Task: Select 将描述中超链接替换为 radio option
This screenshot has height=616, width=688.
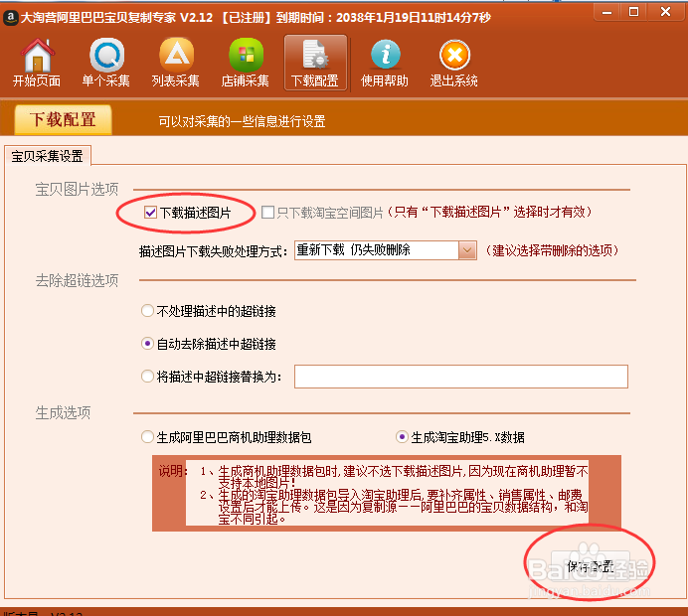Action: point(147,377)
